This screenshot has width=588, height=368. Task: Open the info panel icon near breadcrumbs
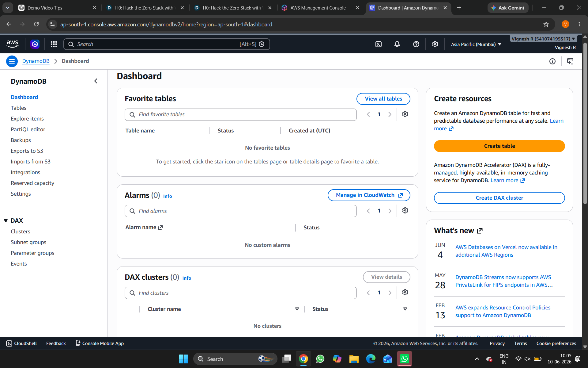(x=552, y=61)
